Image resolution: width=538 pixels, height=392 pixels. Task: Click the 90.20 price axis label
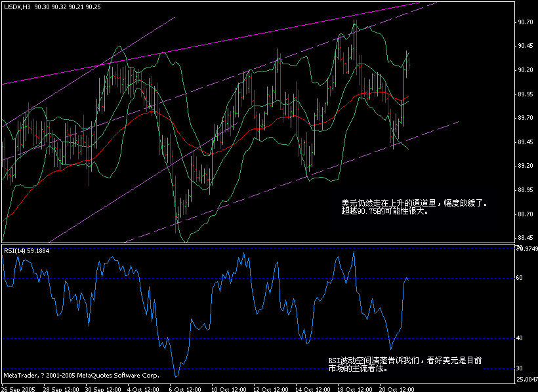coord(526,70)
